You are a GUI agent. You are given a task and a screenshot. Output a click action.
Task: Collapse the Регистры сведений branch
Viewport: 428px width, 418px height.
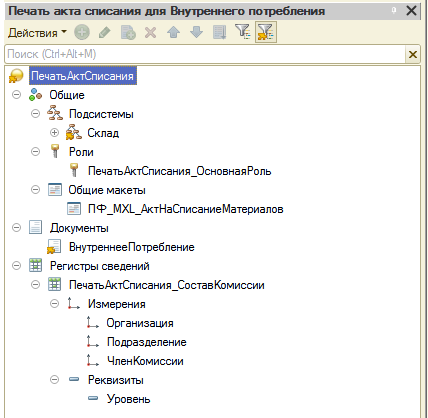coord(16,266)
